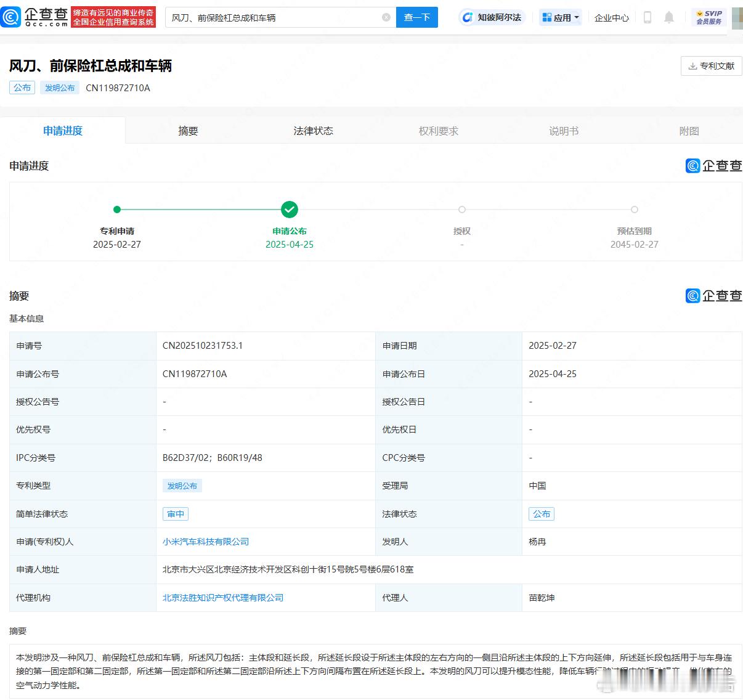Click the estimated expiry date 2045-02-27
This screenshot has height=700, width=743.
pos(635,245)
